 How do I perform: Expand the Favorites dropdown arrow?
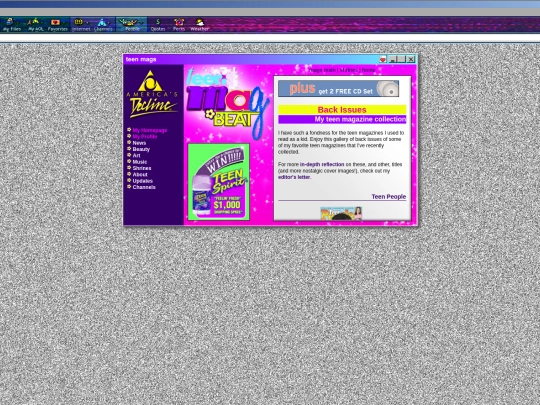click(64, 23)
